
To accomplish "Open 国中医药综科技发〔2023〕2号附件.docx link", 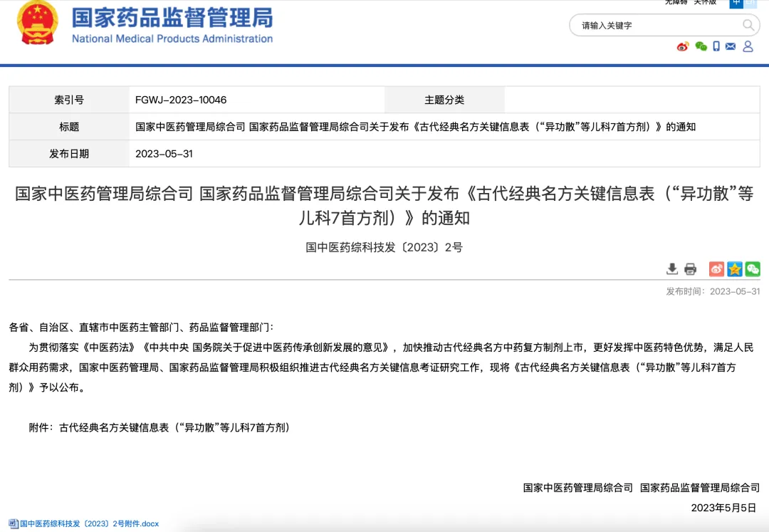I will pyautogui.click(x=89, y=523).
